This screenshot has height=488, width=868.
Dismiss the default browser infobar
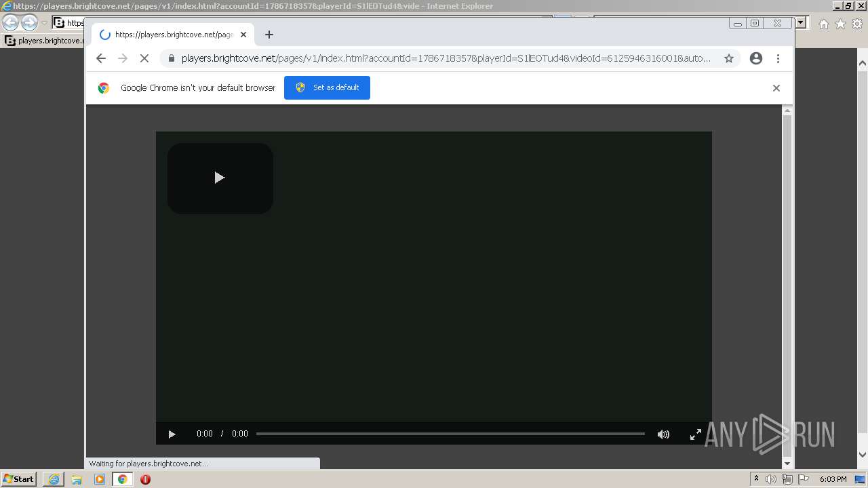776,88
